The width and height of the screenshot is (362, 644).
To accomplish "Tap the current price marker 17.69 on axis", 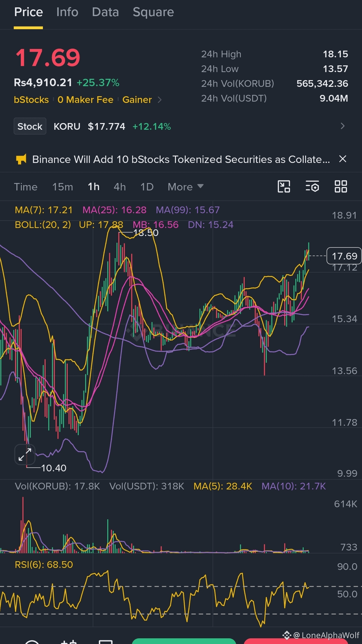I will [344, 256].
